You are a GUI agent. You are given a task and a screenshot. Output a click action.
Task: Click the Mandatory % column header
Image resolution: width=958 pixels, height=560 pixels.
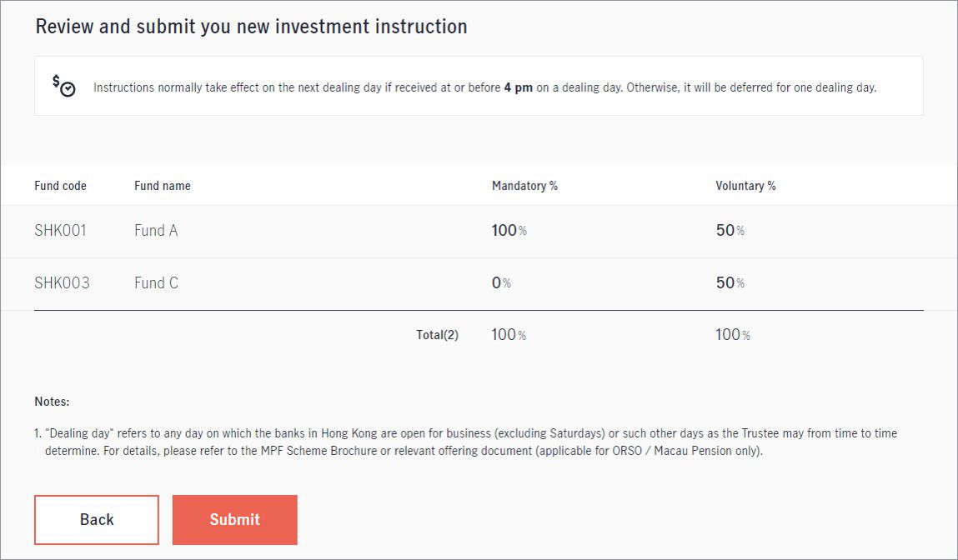(524, 186)
